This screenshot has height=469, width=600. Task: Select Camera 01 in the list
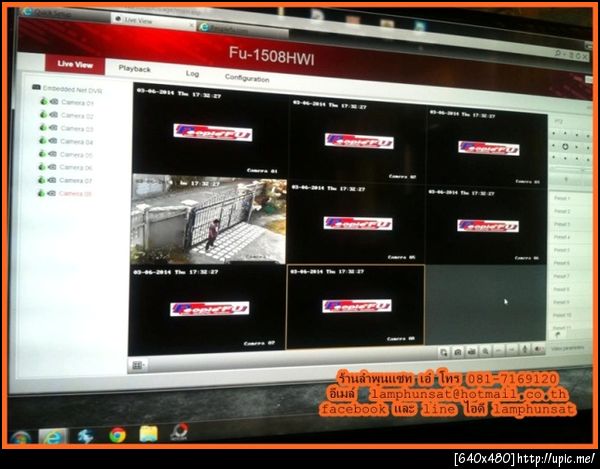77,103
